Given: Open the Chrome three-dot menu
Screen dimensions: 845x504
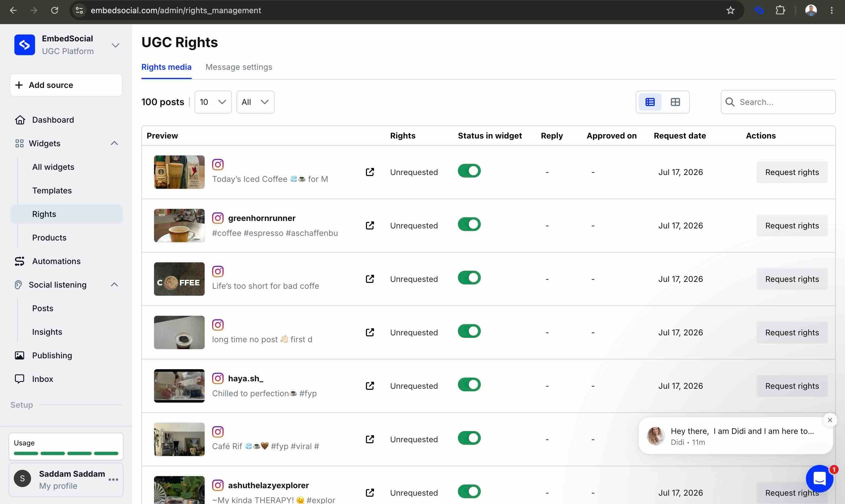Looking at the screenshot, I should pyautogui.click(x=832, y=11).
